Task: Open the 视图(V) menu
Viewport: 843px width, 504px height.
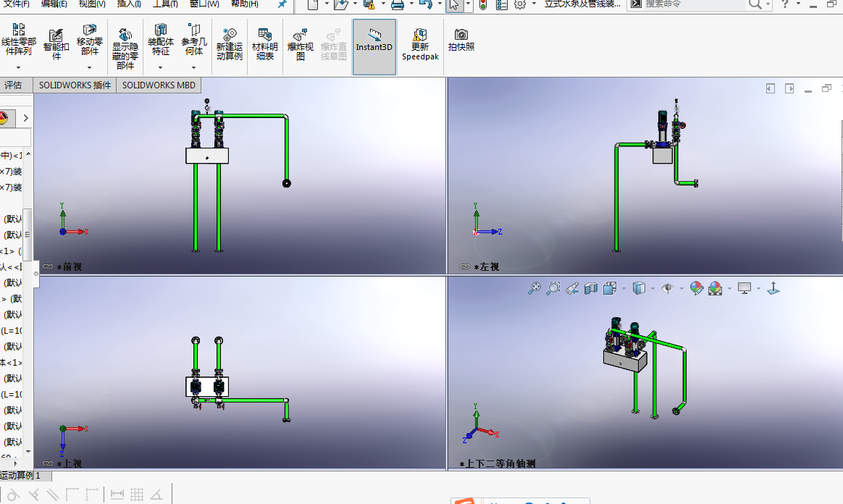Action: tap(92, 4)
